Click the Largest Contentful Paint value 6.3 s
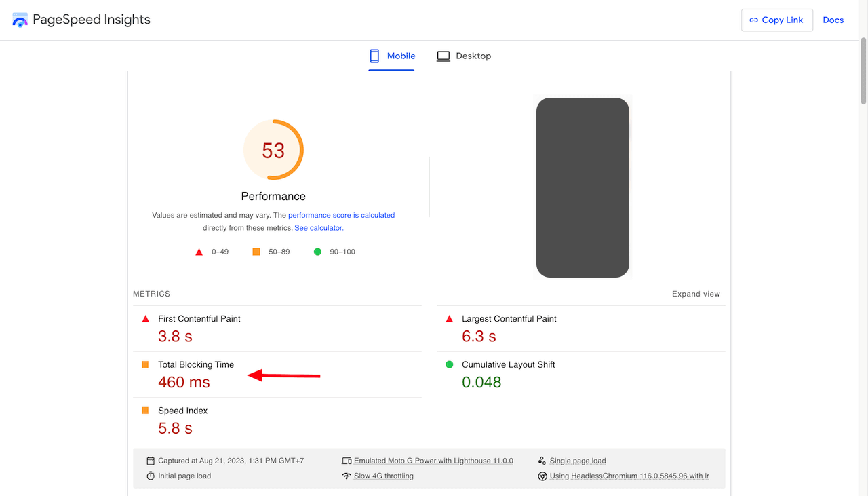The height and width of the screenshot is (496, 868). pos(479,336)
